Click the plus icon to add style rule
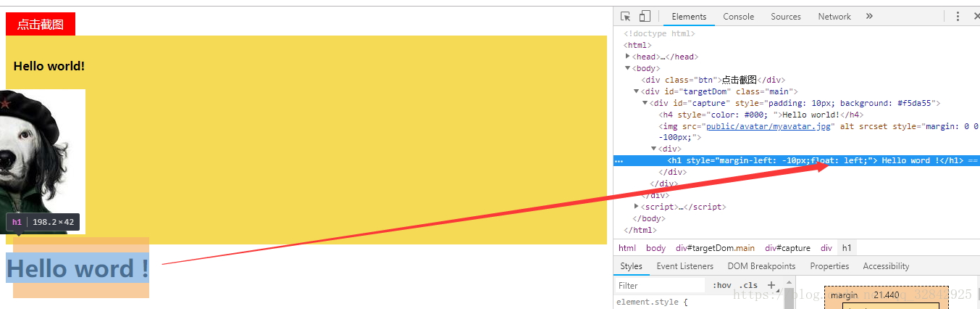The width and height of the screenshot is (980, 309). tap(771, 285)
